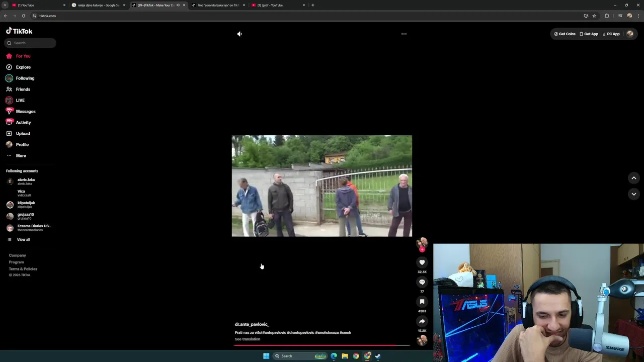644x362 pixels.
Task: Go to previous video with up chevron
Action: tap(634, 178)
